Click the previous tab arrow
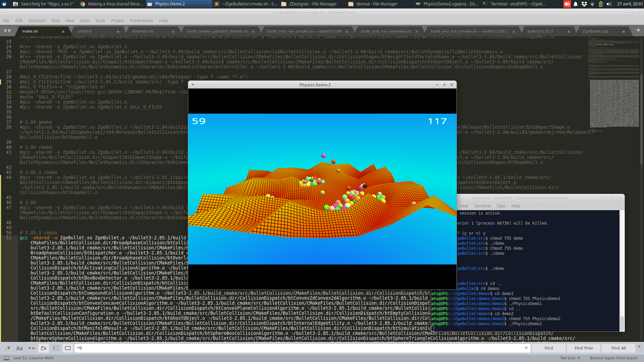The height and width of the screenshot is (362, 644). pyautogui.click(x=5, y=31)
